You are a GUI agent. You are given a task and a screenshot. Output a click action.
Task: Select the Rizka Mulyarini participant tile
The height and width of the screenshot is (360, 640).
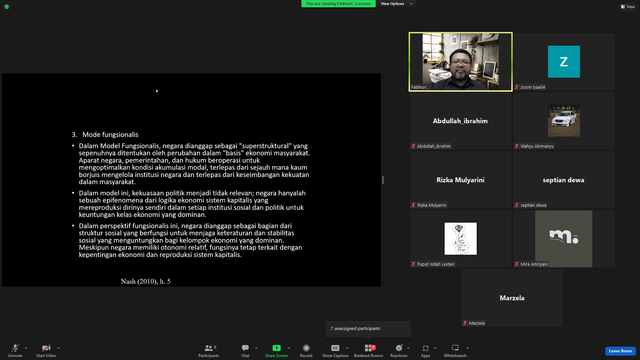pyautogui.click(x=460, y=180)
